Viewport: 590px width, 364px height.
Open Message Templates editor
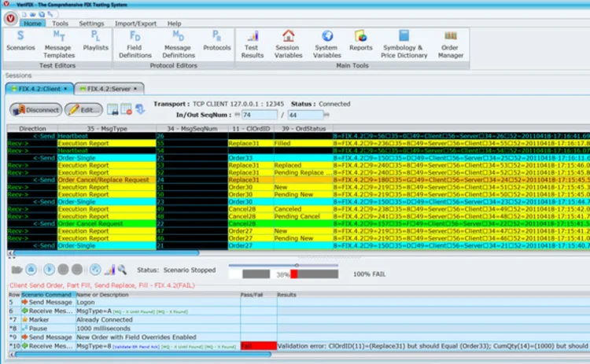59,44
